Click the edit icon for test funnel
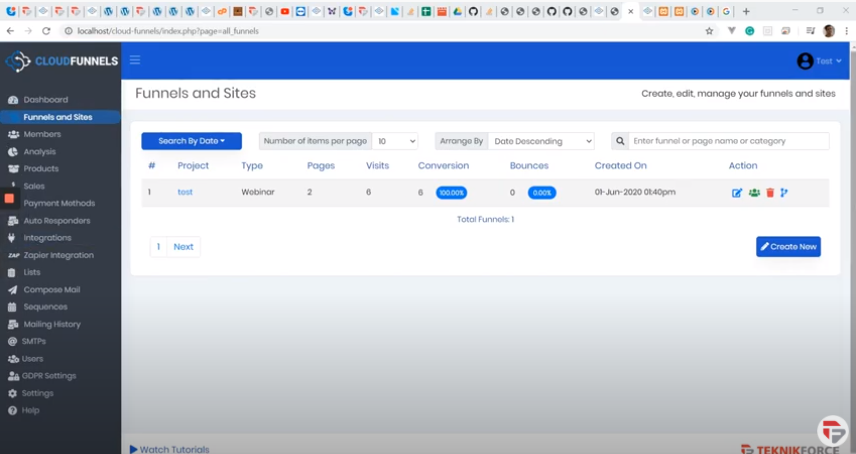856x454 pixels. coord(737,192)
